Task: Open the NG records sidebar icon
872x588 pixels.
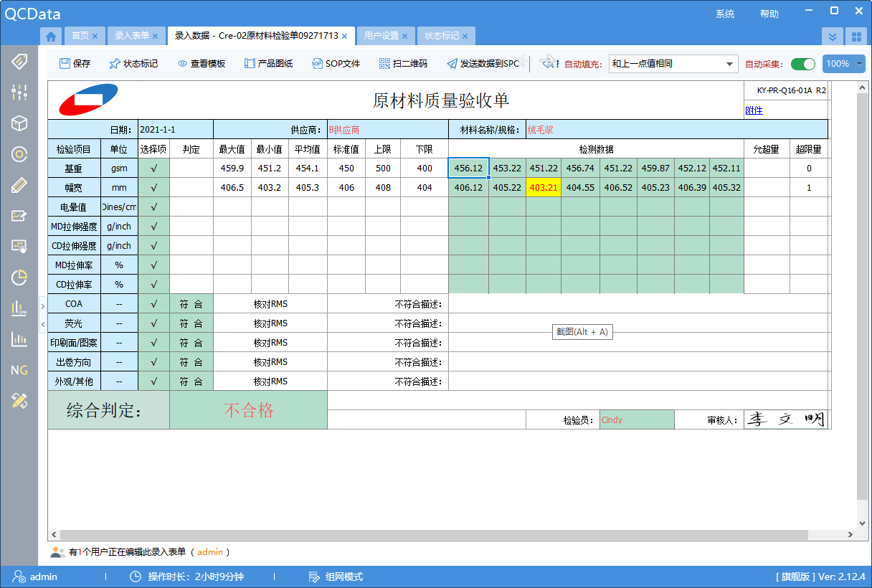Action: pyautogui.click(x=19, y=370)
